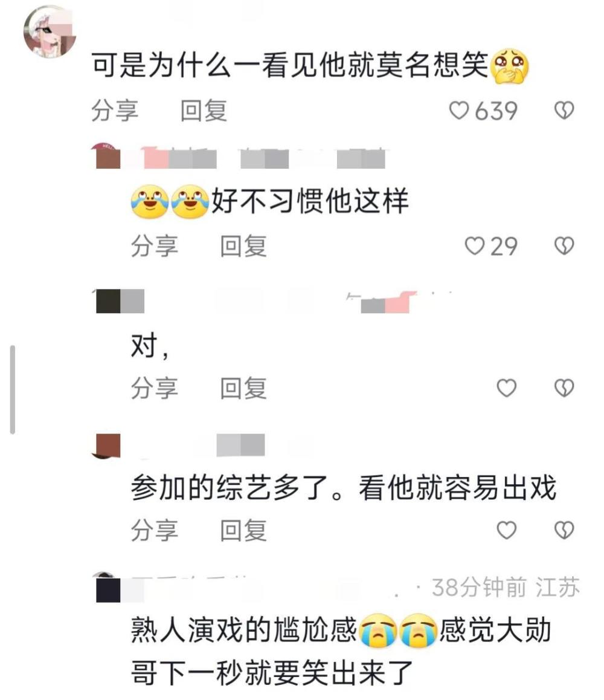The height and width of the screenshot is (700, 604).
Task: Share the top comment '可是为什么一看见他'
Action: pyautogui.click(x=115, y=110)
